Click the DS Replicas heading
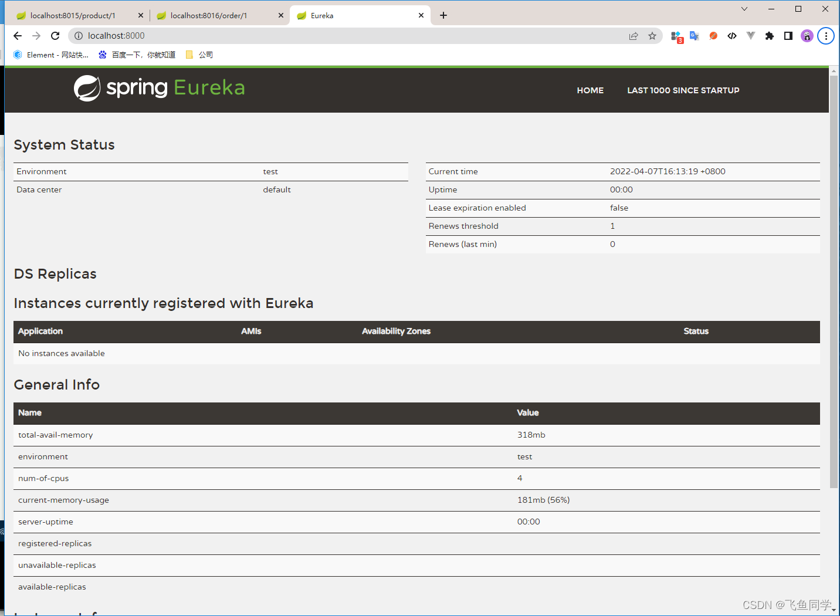Viewport: 840px width, 616px height. 55,274
